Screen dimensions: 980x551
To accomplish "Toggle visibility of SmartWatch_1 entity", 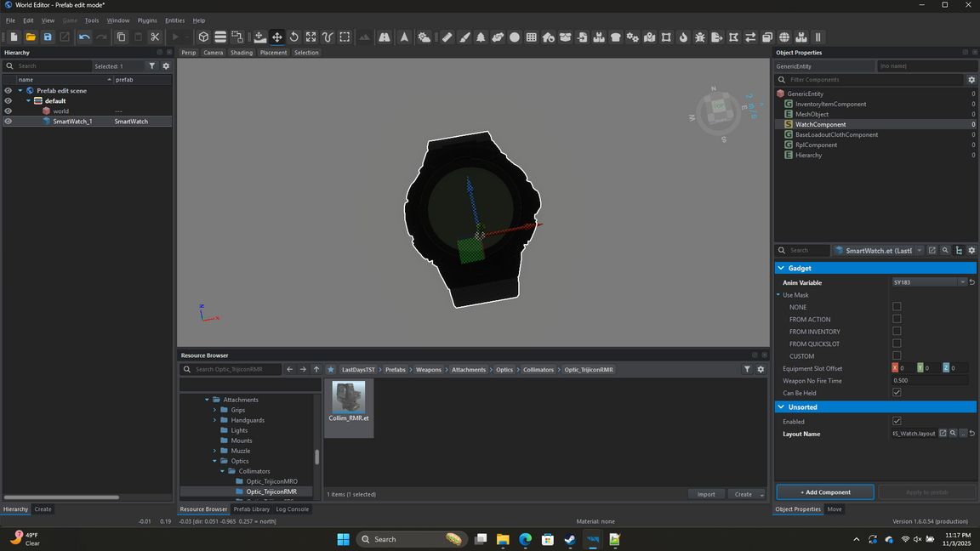I will pyautogui.click(x=9, y=122).
